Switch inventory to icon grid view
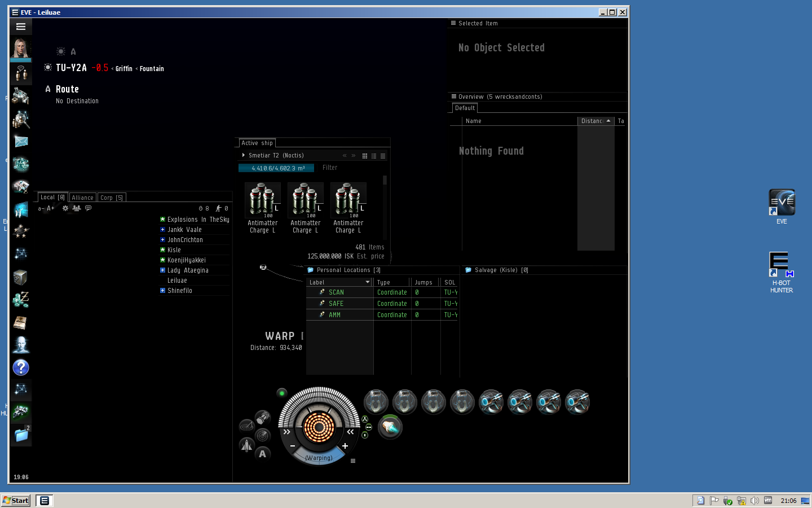The image size is (812, 508). (x=365, y=156)
